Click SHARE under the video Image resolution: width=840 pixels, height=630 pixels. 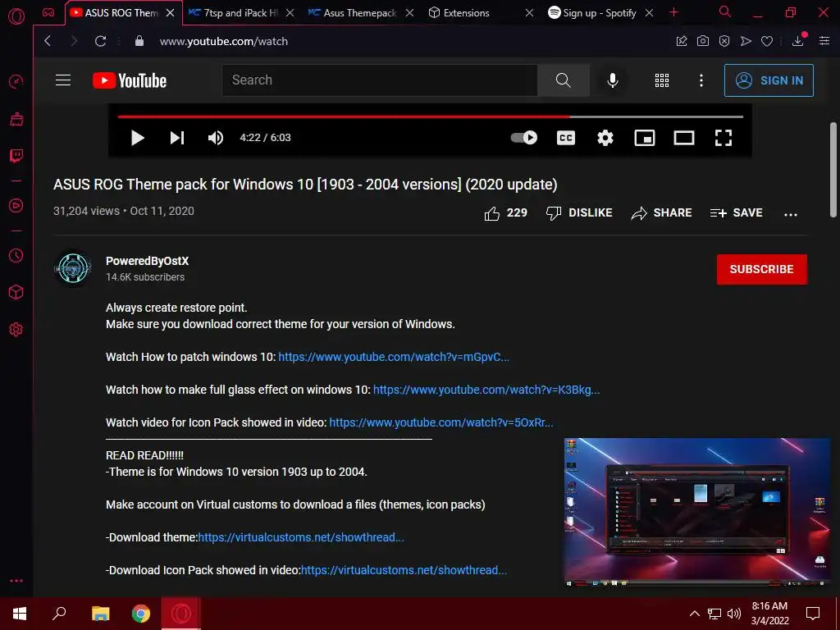point(662,213)
